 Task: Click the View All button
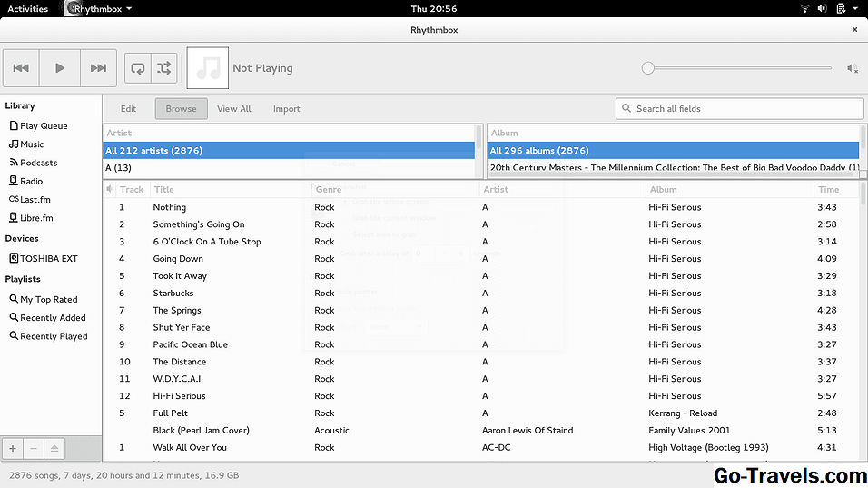pyautogui.click(x=233, y=109)
